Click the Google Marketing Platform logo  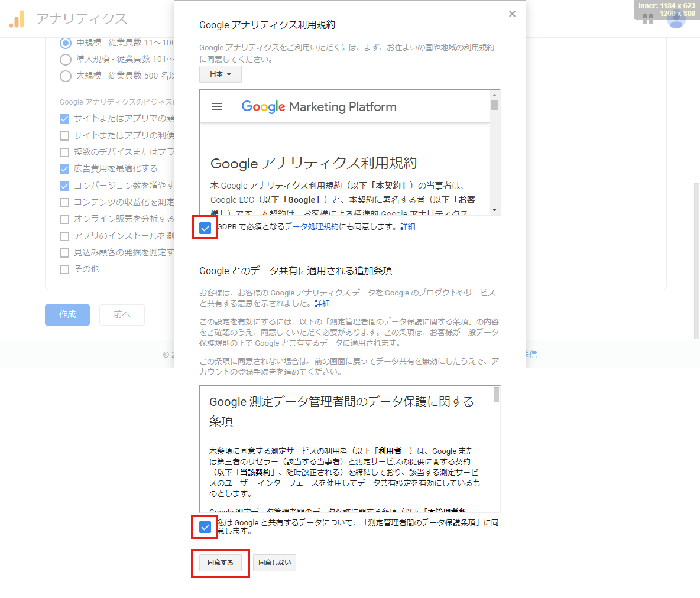tap(319, 106)
